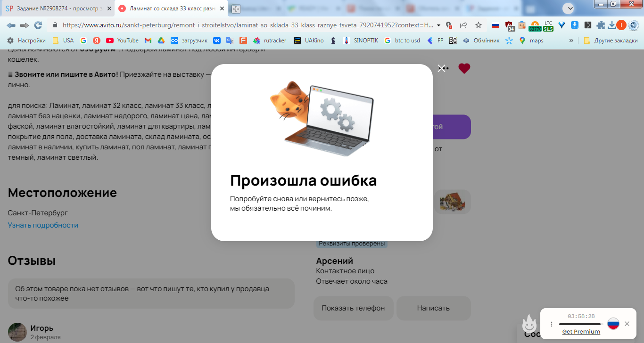Toggle the heart favorite on the listing
The image size is (644, 343).
[464, 68]
